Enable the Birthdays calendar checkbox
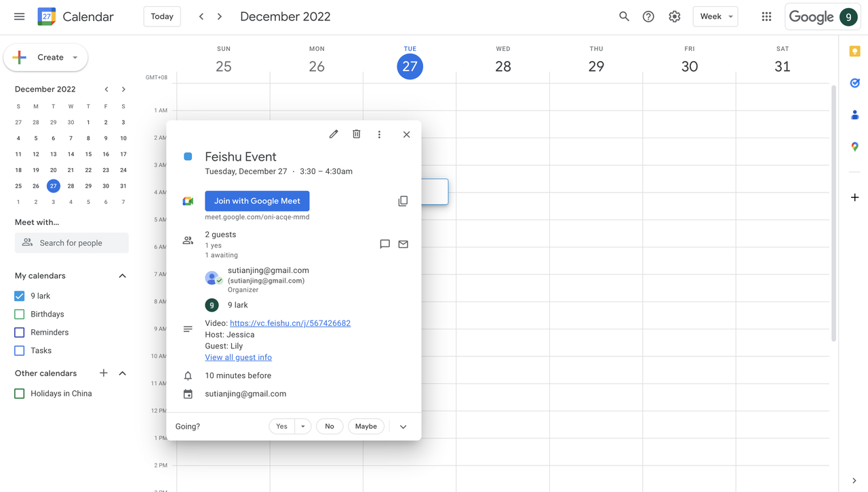Screen dimensions: 868x492 pyautogui.click(x=20, y=314)
